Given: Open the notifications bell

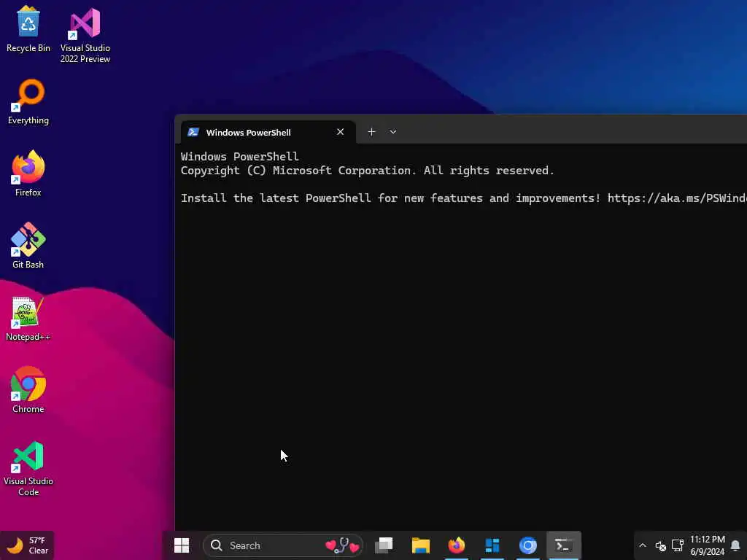Looking at the screenshot, I should (735, 545).
